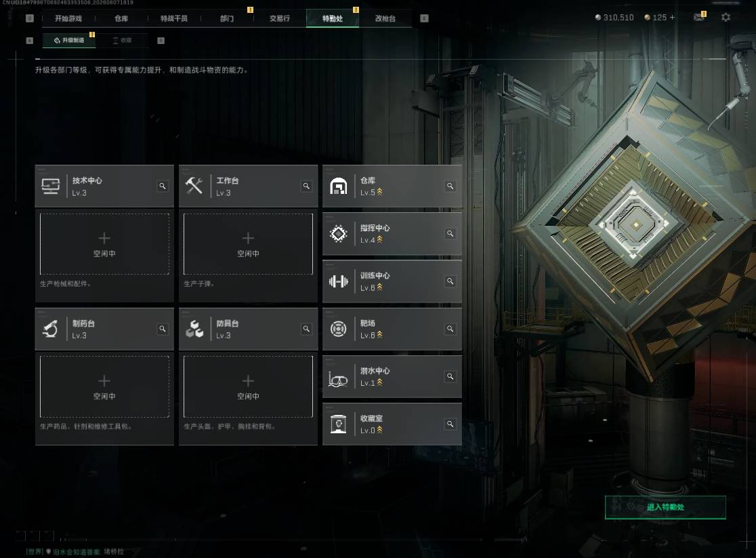
Task: Switch to the 收藏 sub-tab
Action: [122, 41]
